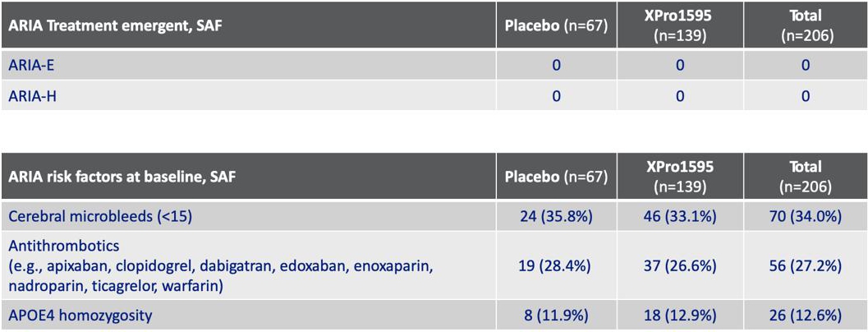The height and width of the screenshot is (332, 868).
Task: Click the ARIA-E row label
Action: click(x=30, y=65)
